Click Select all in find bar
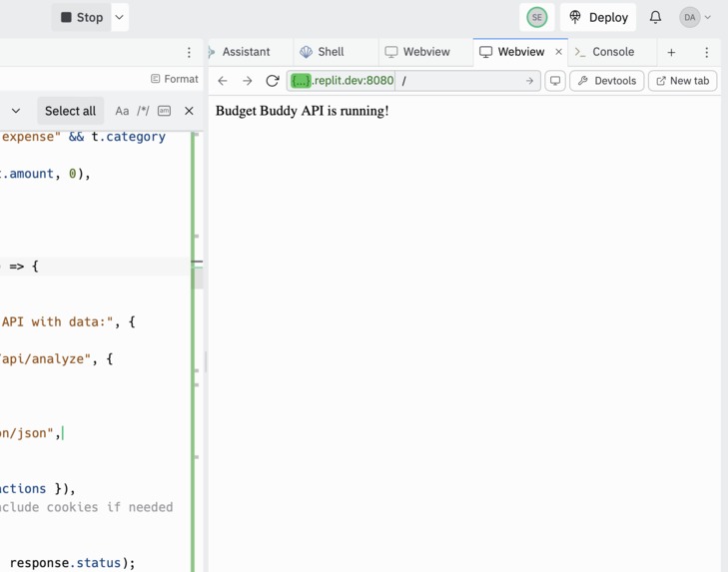The height and width of the screenshot is (572, 728). click(x=70, y=111)
